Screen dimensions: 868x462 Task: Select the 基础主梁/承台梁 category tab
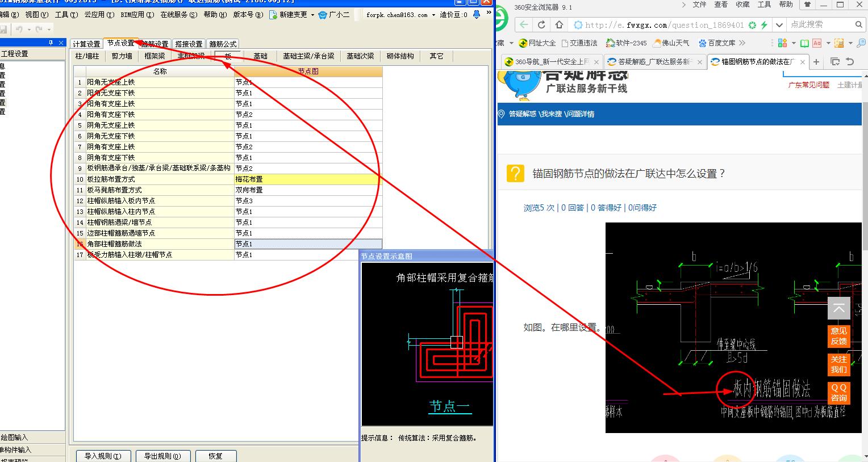point(308,56)
